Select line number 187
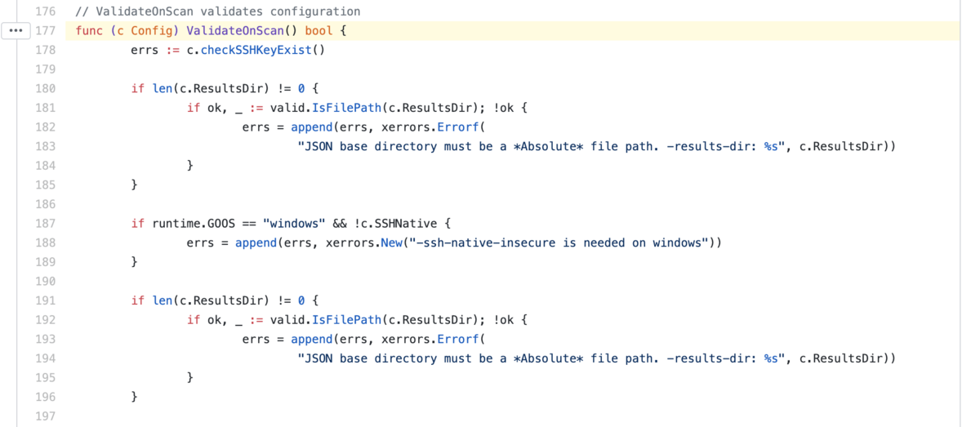Image resolution: width=980 pixels, height=427 pixels. point(46,224)
